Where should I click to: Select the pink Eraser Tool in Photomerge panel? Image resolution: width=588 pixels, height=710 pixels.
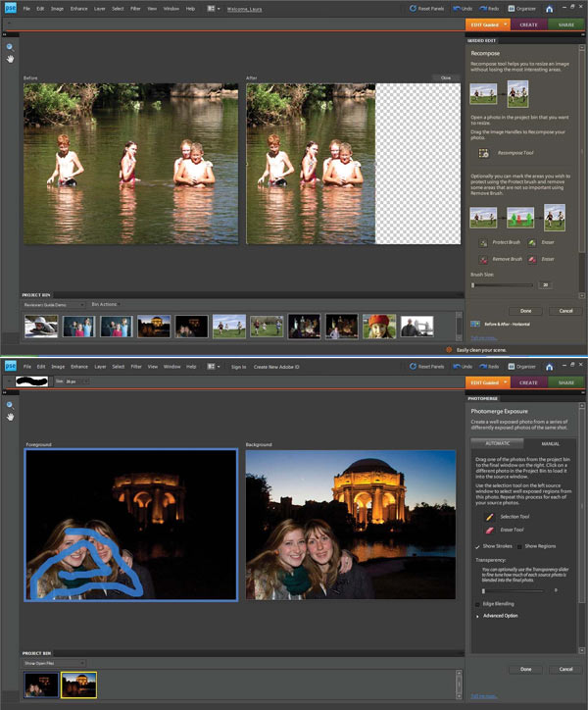(x=489, y=529)
